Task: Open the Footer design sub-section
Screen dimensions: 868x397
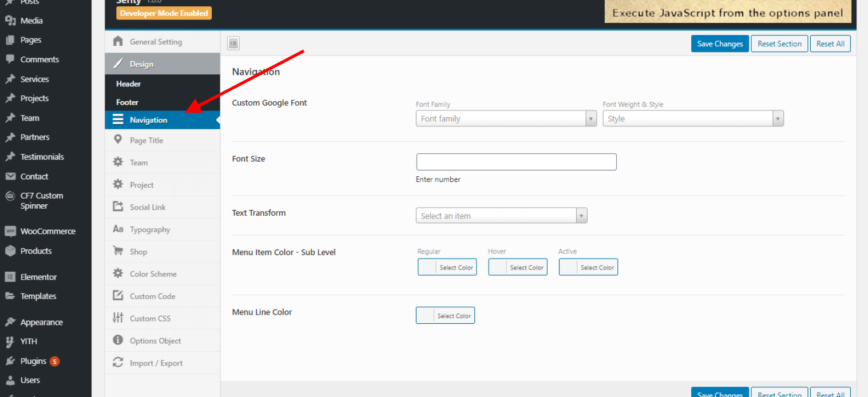Action: [x=128, y=102]
